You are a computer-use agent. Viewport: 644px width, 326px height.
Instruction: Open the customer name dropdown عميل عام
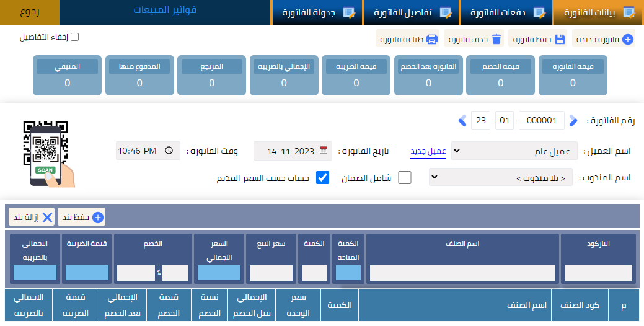coord(514,151)
